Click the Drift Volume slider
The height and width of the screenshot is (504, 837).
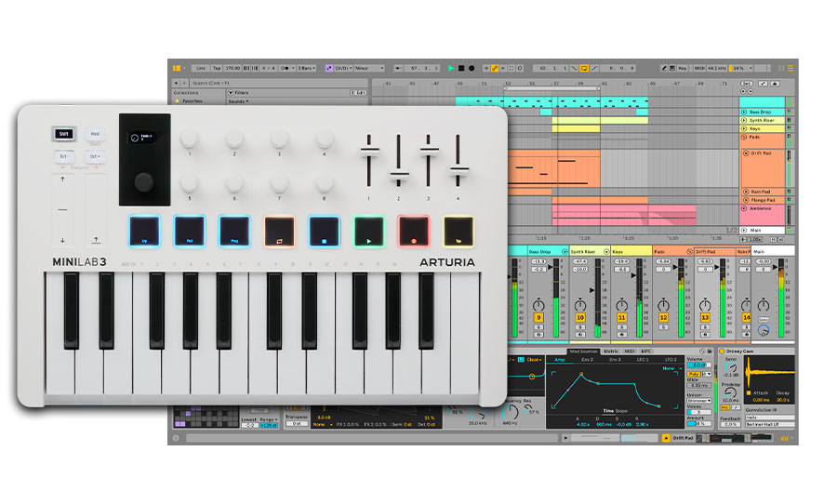698,365
